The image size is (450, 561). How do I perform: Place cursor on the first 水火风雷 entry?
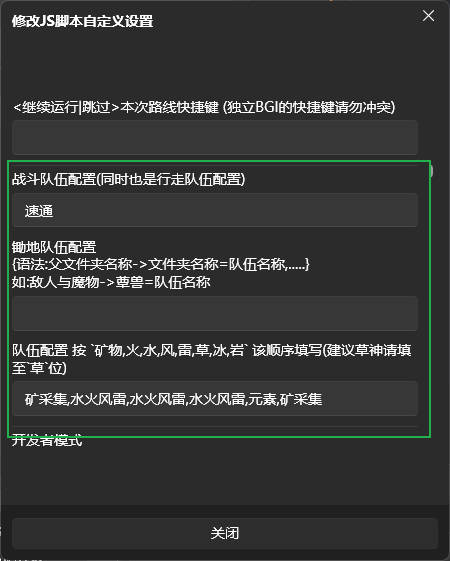98,399
